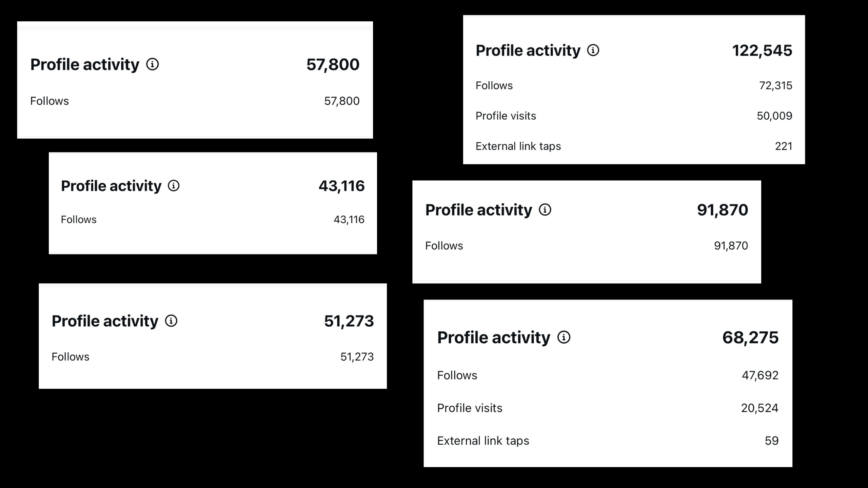
Task: Click info icon beside 68,275 profile activity
Action: tap(564, 337)
